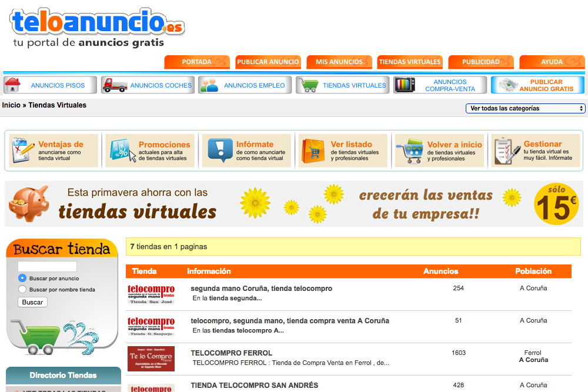Open the Gestionar heading link
The height and width of the screenshot is (392, 588).
point(543,144)
